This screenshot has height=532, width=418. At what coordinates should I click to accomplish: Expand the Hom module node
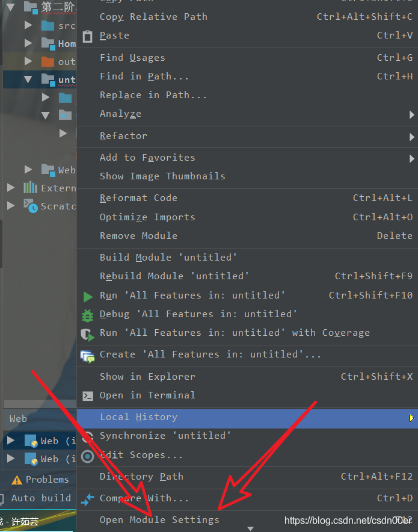[28, 43]
